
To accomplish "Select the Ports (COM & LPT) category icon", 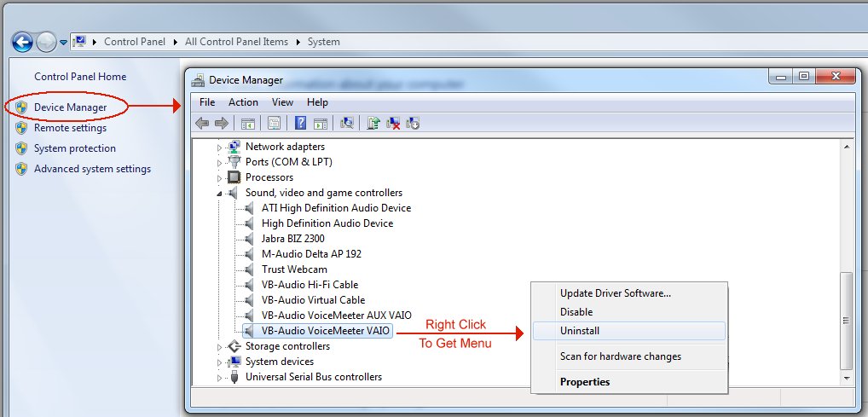I will 234,162.
